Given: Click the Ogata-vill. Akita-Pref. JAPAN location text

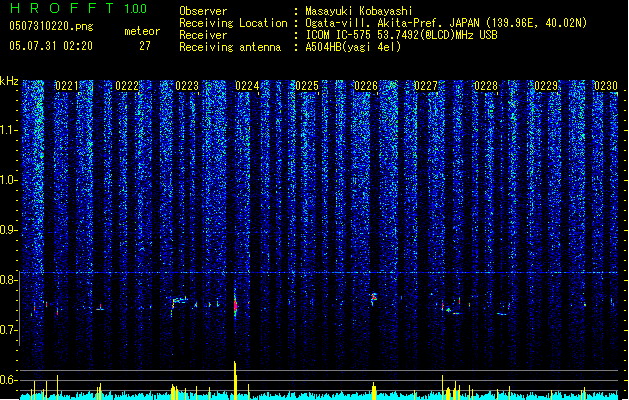Looking at the screenshot, I should point(446,23).
